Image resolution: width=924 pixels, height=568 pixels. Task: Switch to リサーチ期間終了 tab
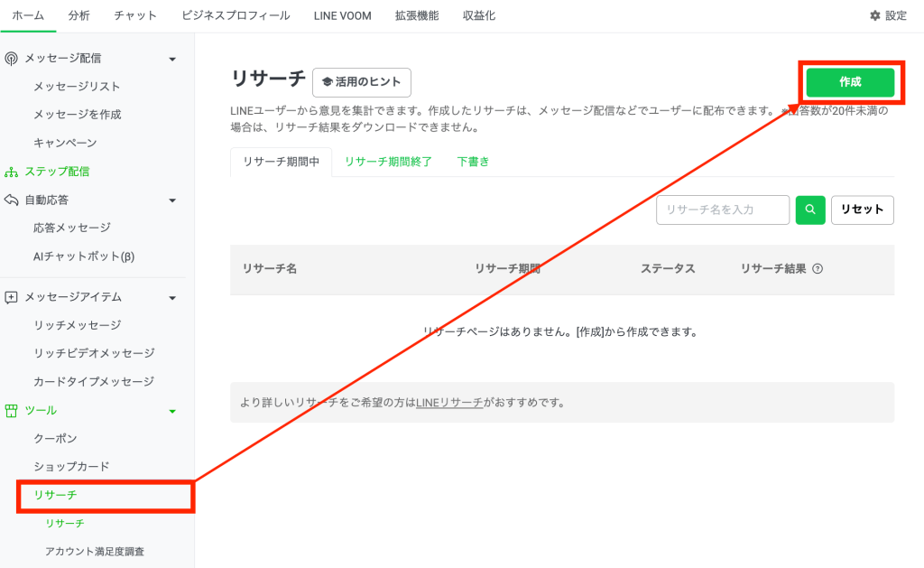388,162
